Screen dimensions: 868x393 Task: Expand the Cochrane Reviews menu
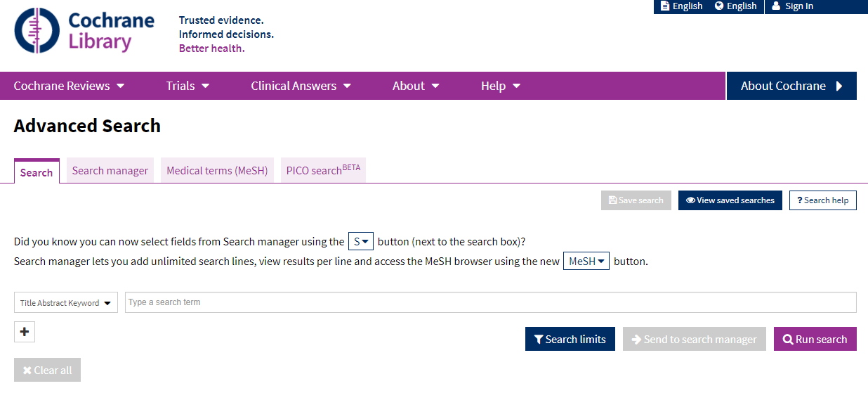tap(69, 86)
